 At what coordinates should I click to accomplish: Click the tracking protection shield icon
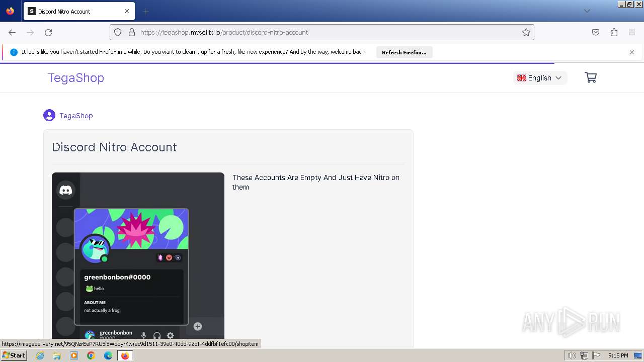pyautogui.click(x=118, y=32)
